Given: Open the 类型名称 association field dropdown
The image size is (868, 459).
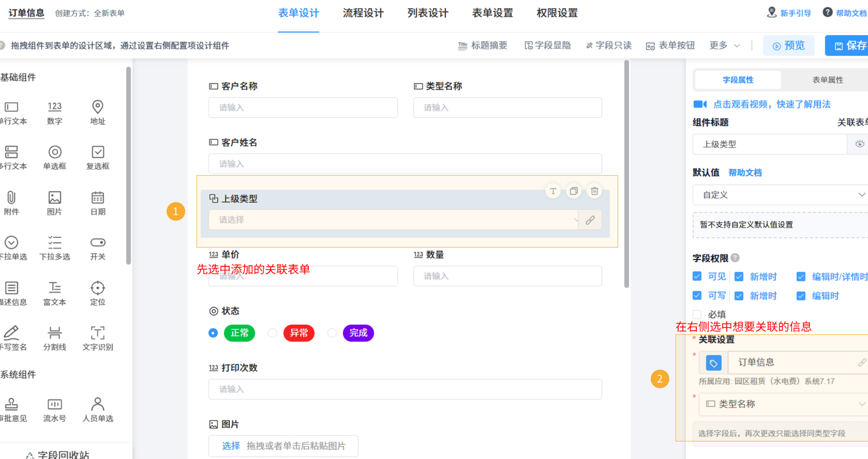Looking at the screenshot, I should coord(783,404).
